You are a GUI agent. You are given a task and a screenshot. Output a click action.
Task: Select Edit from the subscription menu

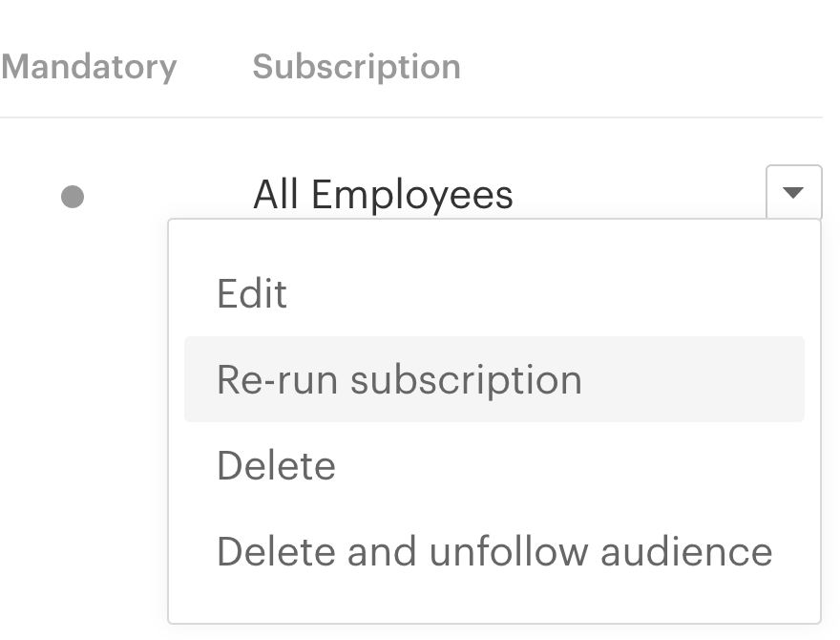tap(252, 293)
